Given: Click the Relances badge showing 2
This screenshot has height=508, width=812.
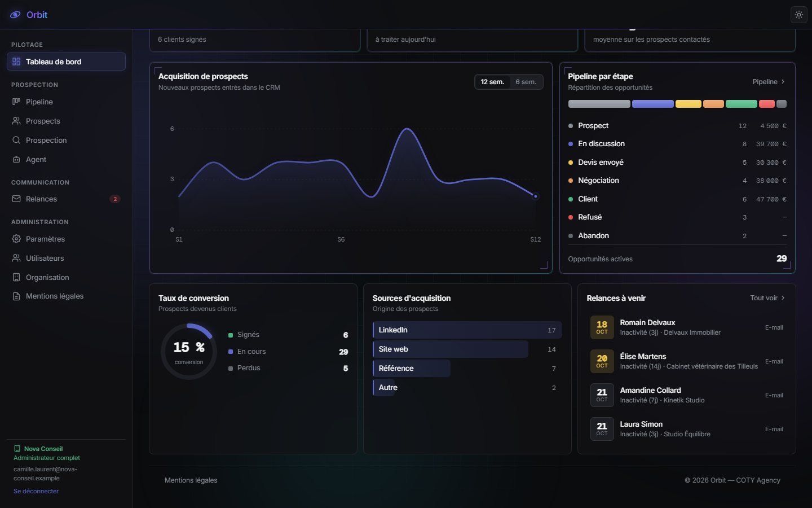Looking at the screenshot, I should pyautogui.click(x=115, y=199).
